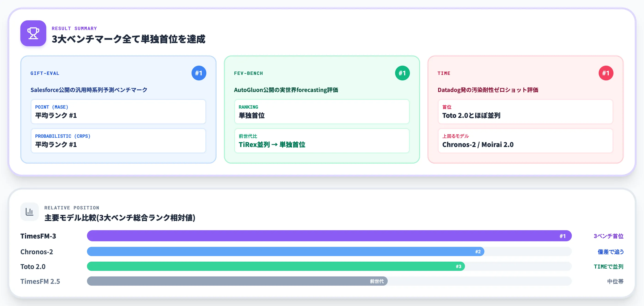Select the POINT (MASE) rank box
The width and height of the screenshot is (644, 306).
coord(118,111)
